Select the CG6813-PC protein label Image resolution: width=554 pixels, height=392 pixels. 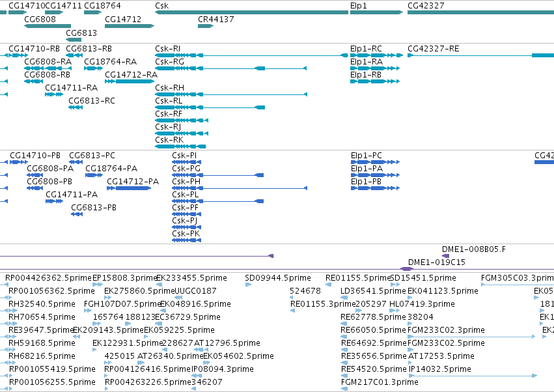click(x=92, y=156)
